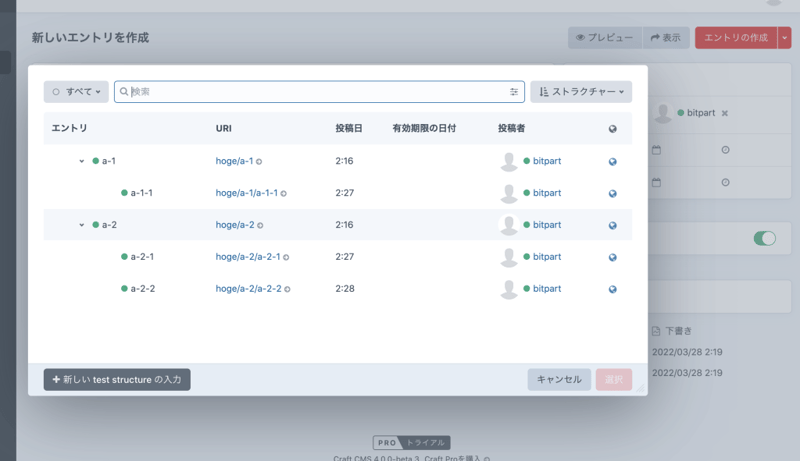This screenshot has width=800, height=461.
Task: Collapse the a-2 entry tree
Action: (82, 225)
